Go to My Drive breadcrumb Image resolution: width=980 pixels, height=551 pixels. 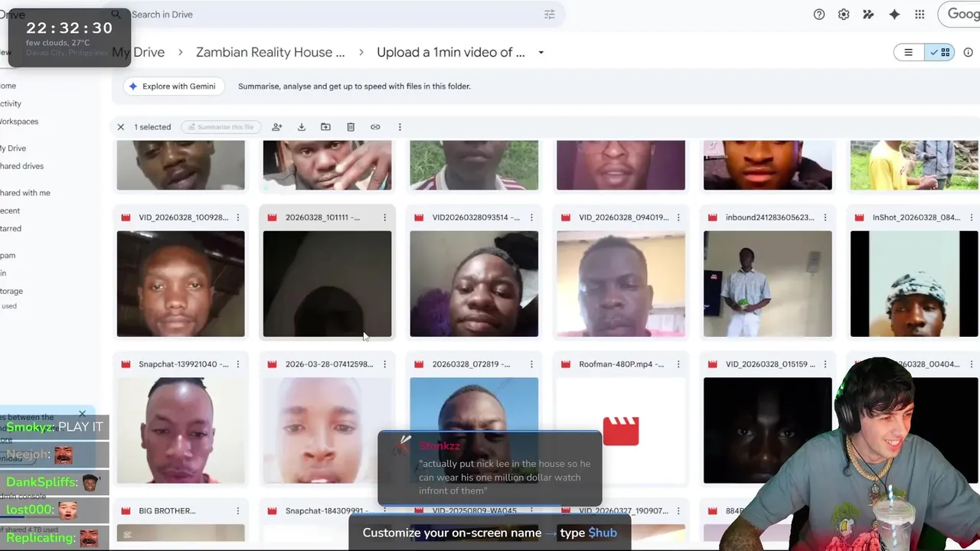point(139,52)
